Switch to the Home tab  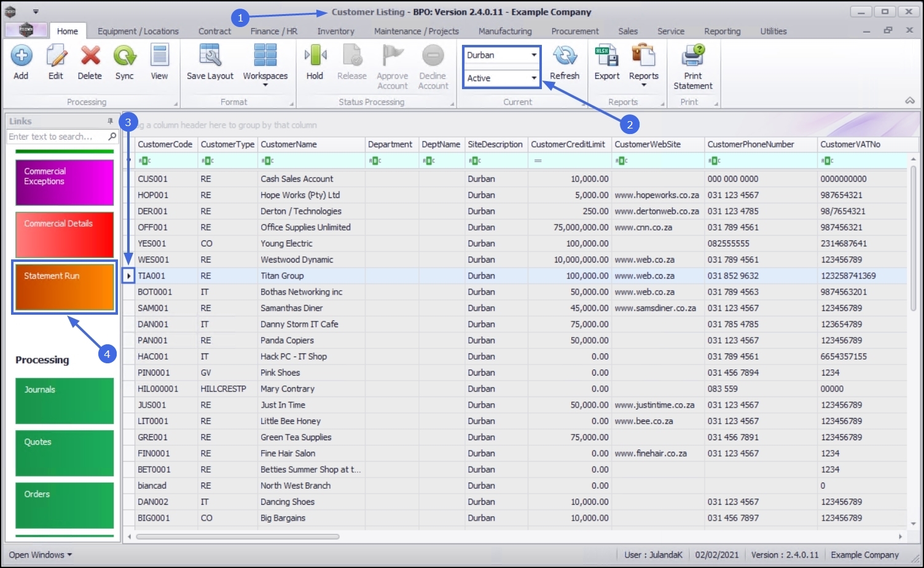tap(68, 31)
